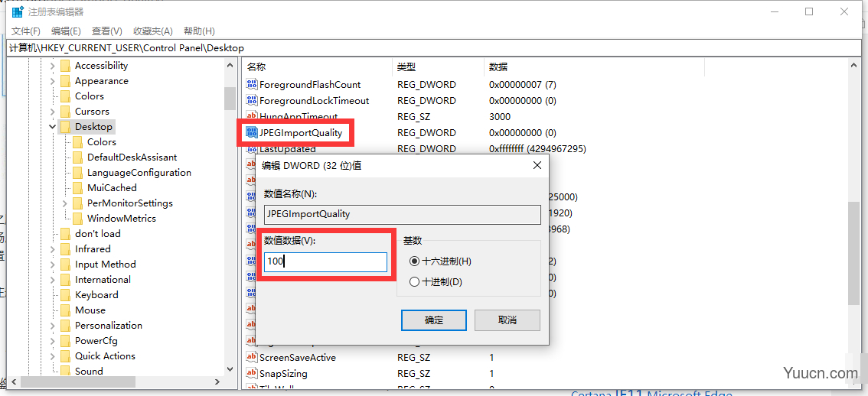
Task: Expand the Appearance tree node
Action: point(52,81)
